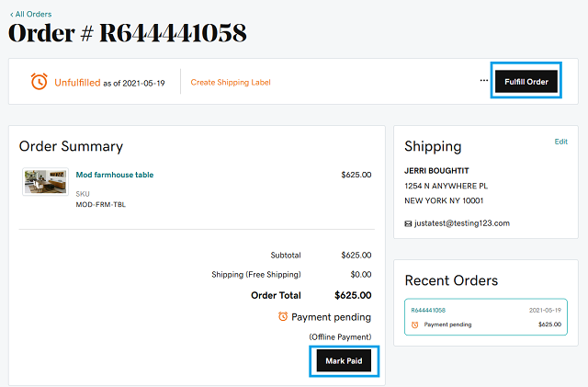
Task: Click the Order Total amount $625.00
Action: tap(353, 295)
